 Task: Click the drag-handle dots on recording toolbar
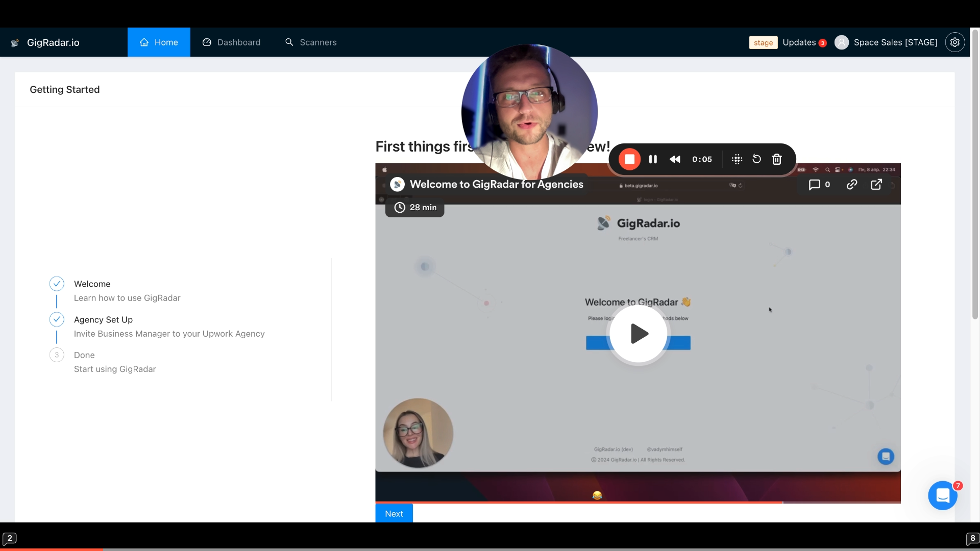pos(737,159)
